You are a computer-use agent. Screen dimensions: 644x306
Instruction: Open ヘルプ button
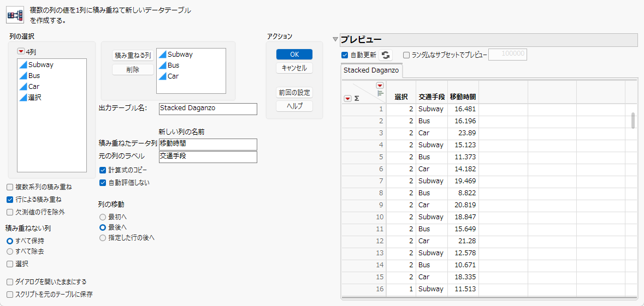294,106
